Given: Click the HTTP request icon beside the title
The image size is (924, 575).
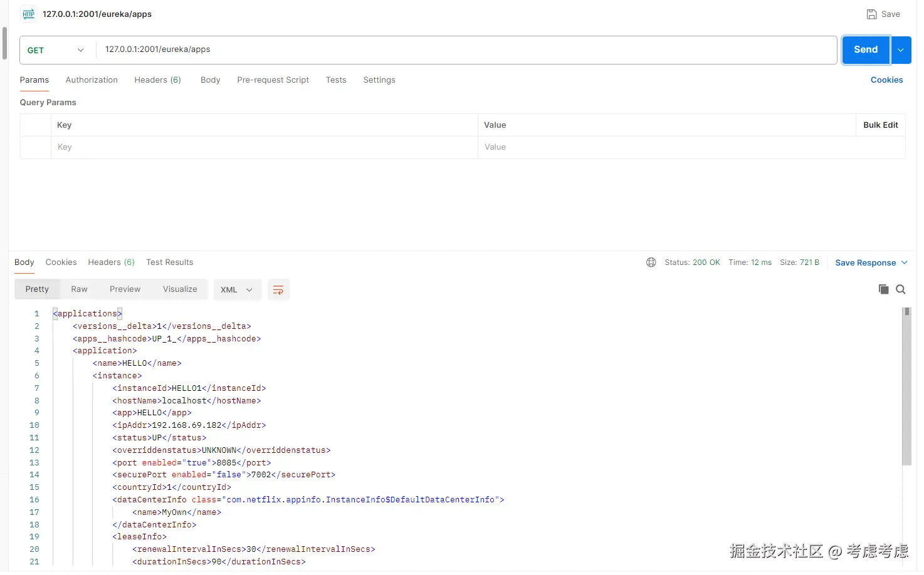Looking at the screenshot, I should pos(28,14).
